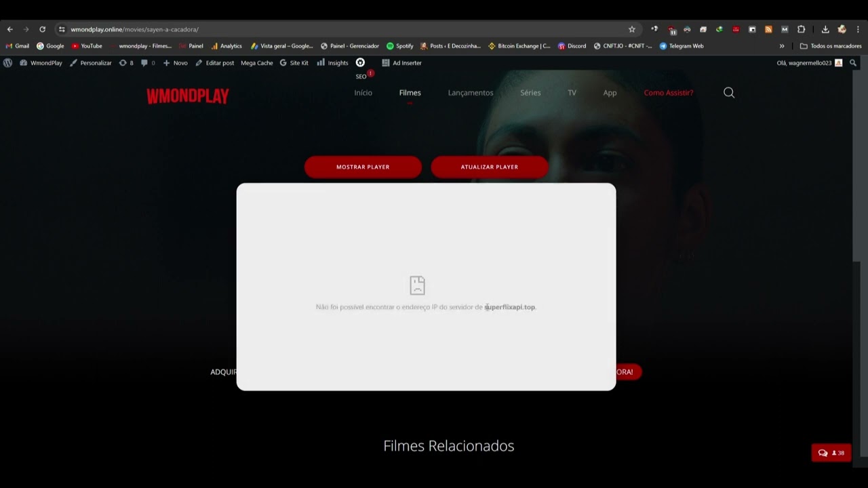Click Filmes Relacionados heading
The height and width of the screenshot is (488, 868).
pyautogui.click(x=449, y=446)
